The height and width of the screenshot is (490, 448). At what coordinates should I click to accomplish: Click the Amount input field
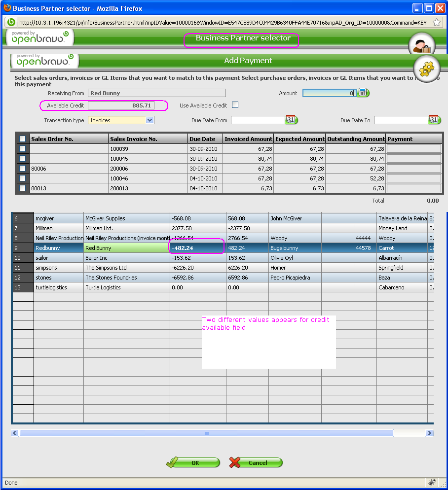329,93
